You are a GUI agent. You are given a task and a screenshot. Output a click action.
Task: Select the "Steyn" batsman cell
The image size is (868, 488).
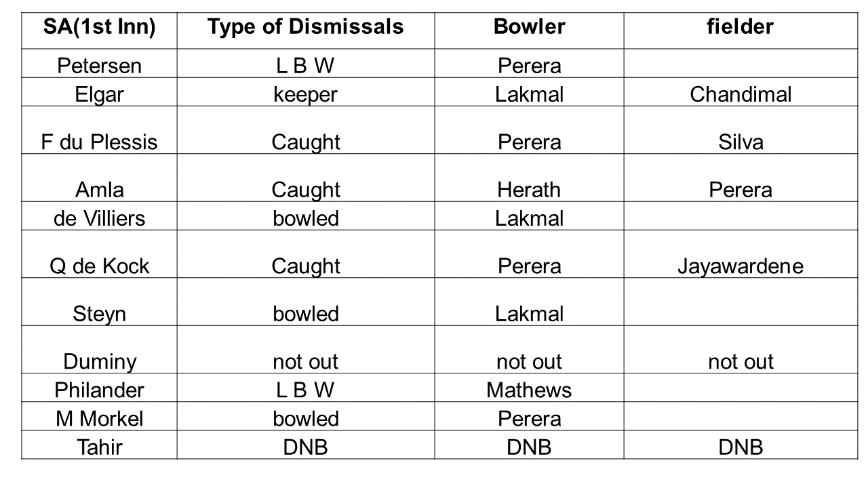click(x=99, y=314)
